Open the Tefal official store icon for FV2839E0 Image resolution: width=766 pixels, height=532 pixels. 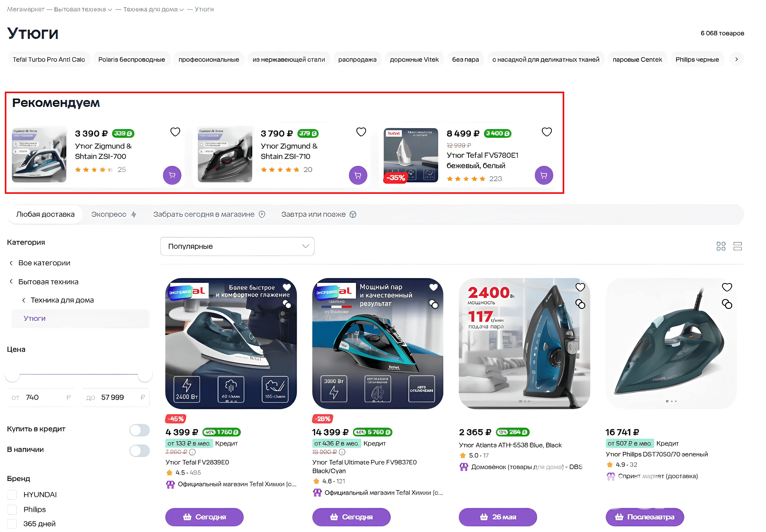pos(170,484)
